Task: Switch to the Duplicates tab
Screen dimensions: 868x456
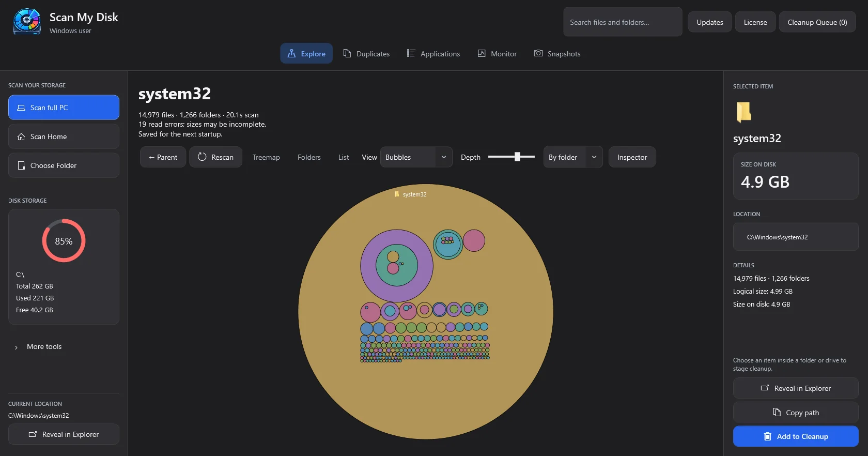Action: (x=366, y=53)
